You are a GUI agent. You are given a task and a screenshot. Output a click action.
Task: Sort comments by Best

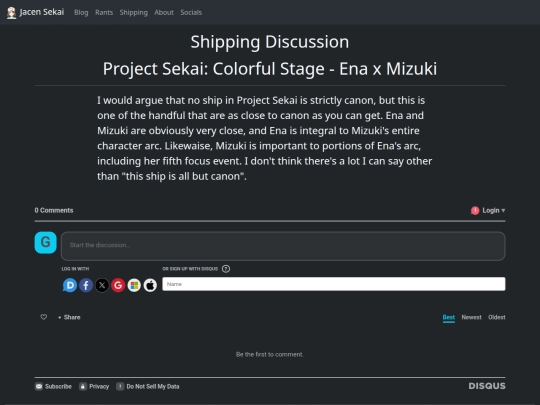449,317
